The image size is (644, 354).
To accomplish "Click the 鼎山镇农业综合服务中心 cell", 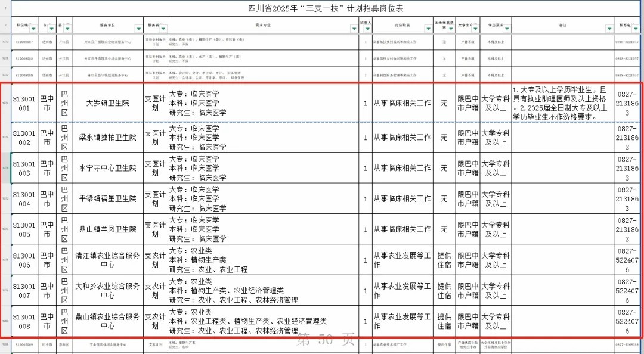I will 107,321.
